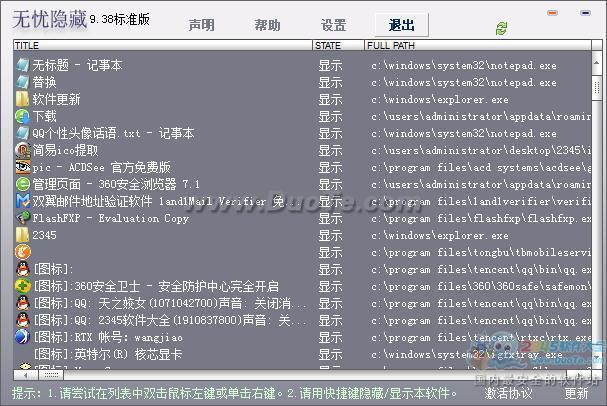607x406 pixels.
Task: Click the download globe icon beside 下载
Action: coord(22,116)
